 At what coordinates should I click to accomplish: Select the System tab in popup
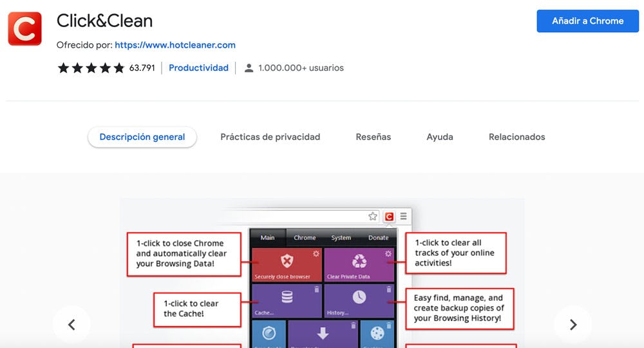[x=341, y=238]
